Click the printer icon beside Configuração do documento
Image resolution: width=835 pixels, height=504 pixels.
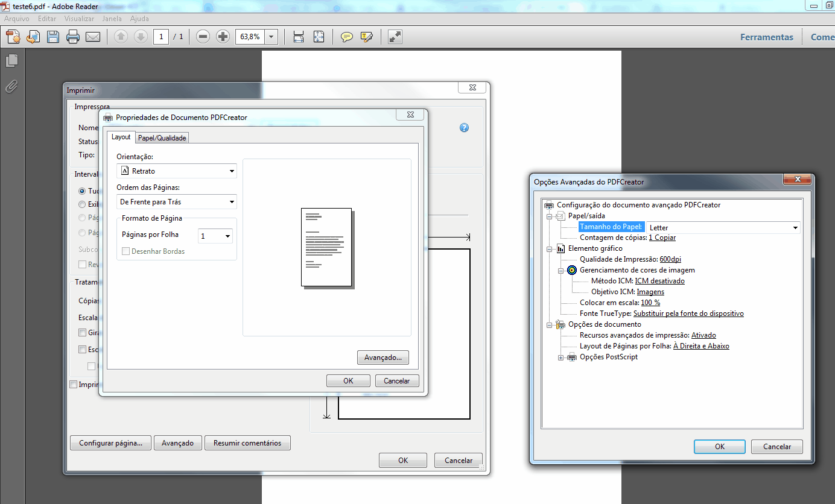click(549, 205)
